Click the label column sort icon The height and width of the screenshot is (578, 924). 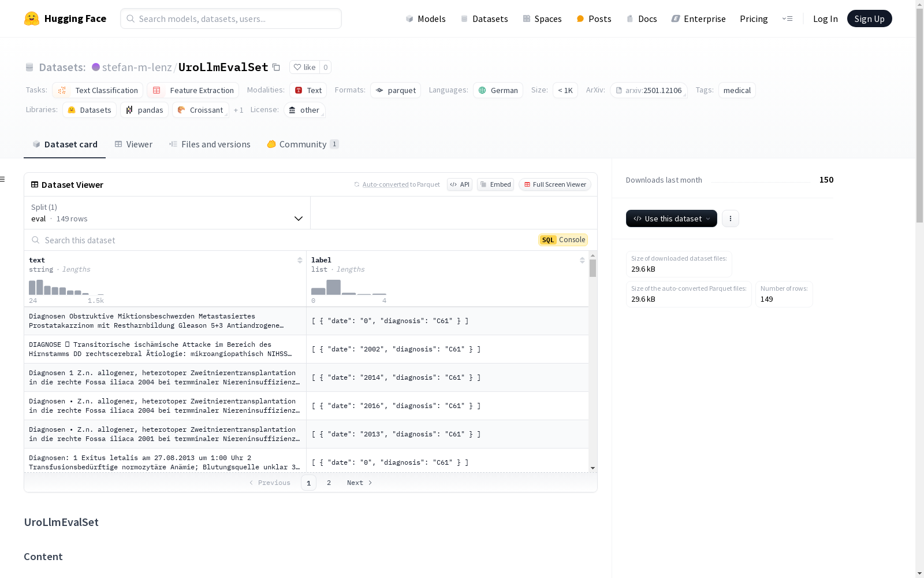point(582,260)
